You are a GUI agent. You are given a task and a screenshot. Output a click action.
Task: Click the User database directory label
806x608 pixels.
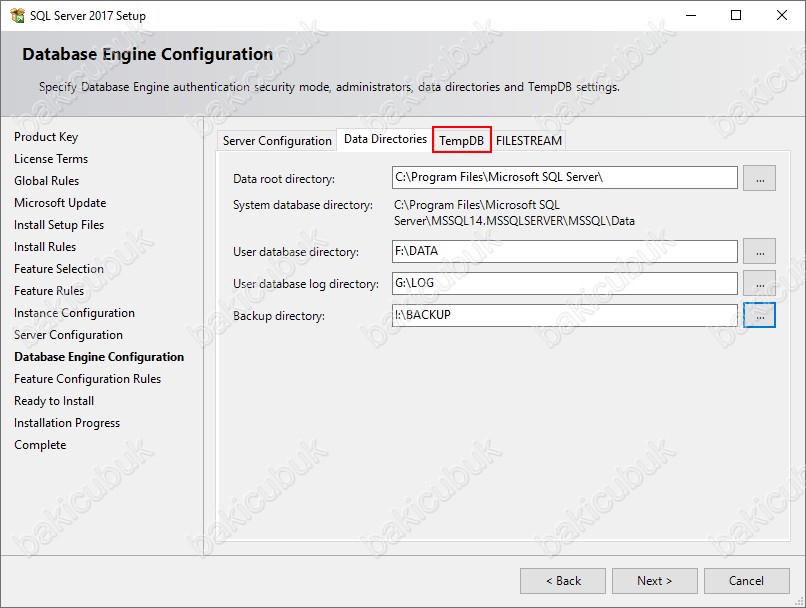click(x=296, y=252)
